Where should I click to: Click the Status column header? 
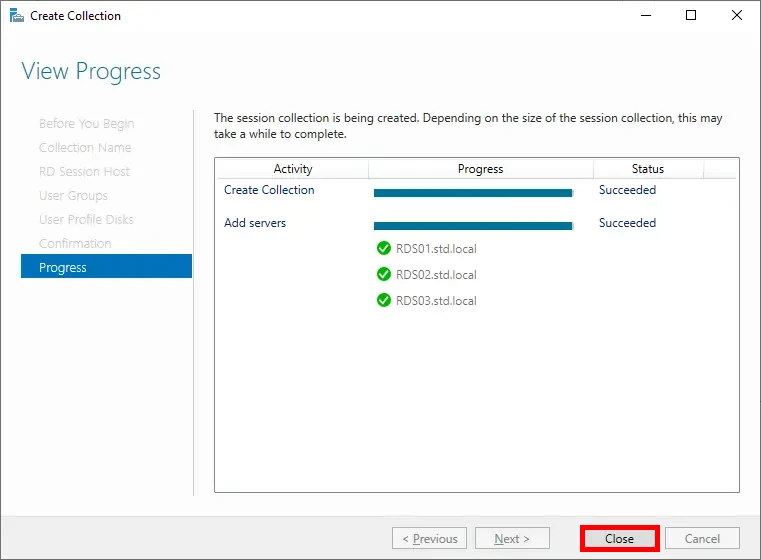(647, 169)
